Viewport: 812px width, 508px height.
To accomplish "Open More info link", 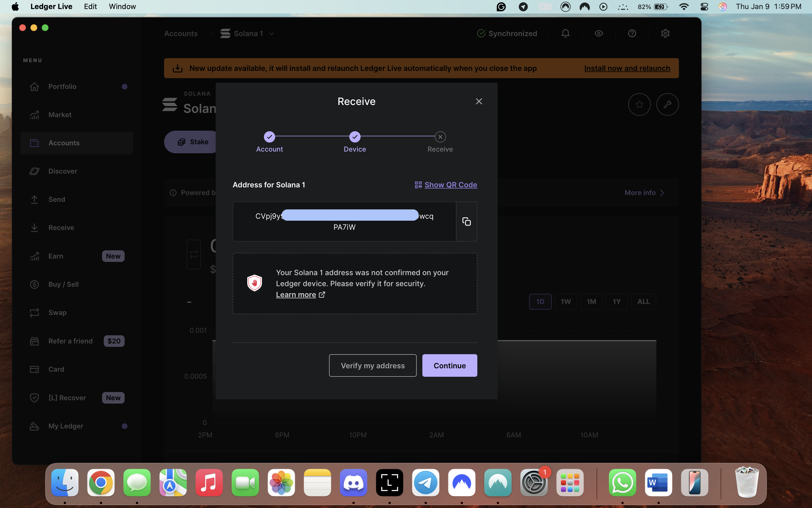I will 644,192.
